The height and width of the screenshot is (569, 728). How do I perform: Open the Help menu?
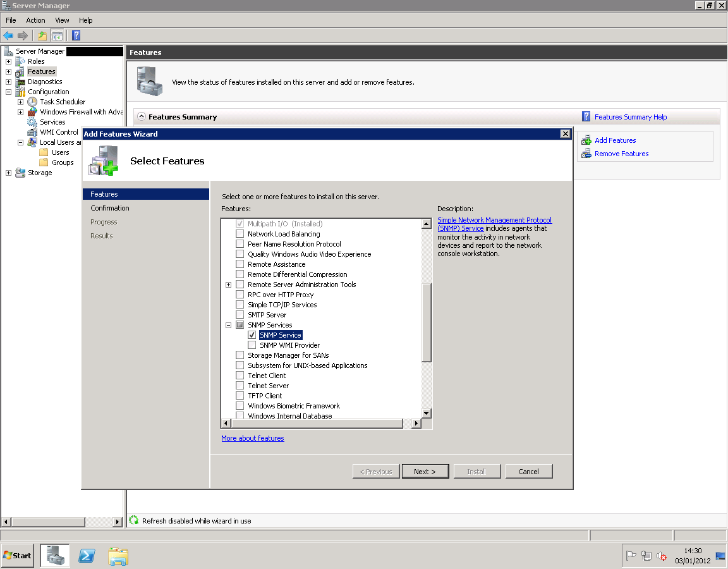coord(85,20)
